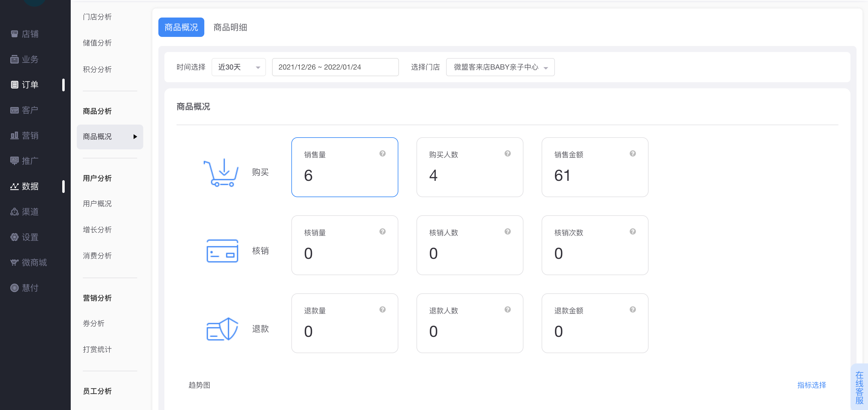Select the 购买人数 metric card

pos(469,167)
